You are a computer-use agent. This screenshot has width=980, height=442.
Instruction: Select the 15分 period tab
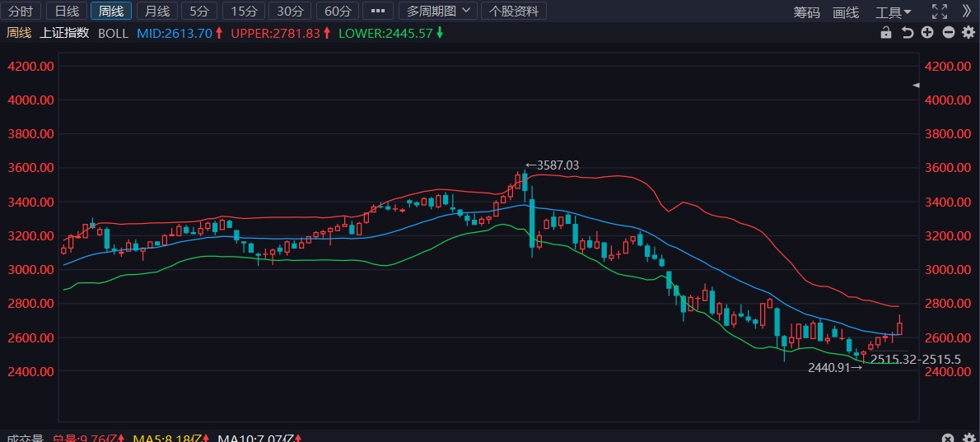[245, 11]
